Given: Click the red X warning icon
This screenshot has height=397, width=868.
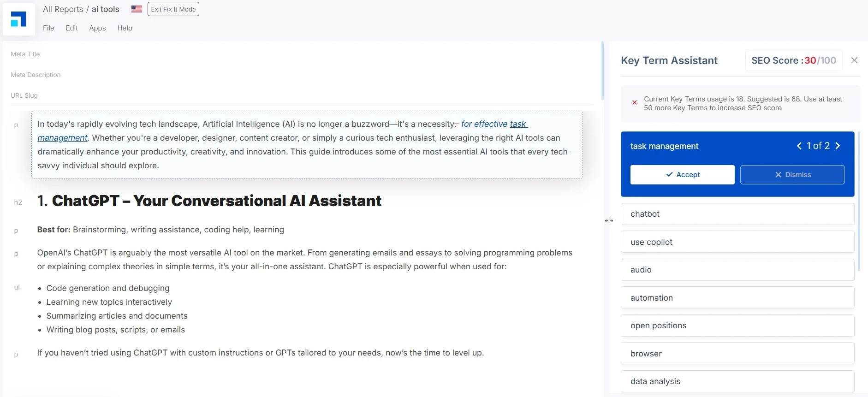Looking at the screenshot, I should click(x=635, y=102).
